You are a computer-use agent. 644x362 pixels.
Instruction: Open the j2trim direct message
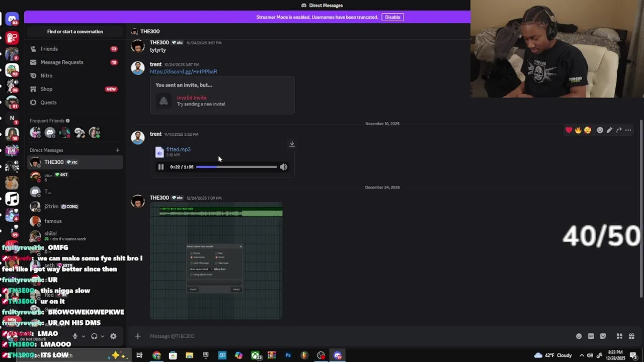point(75,207)
